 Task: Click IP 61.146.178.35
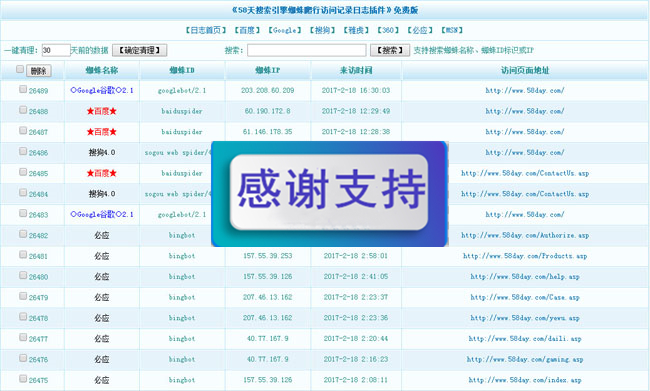tap(268, 132)
